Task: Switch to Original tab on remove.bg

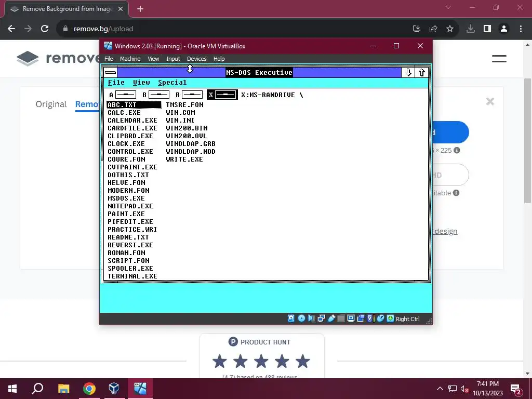Action: pos(51,104)
